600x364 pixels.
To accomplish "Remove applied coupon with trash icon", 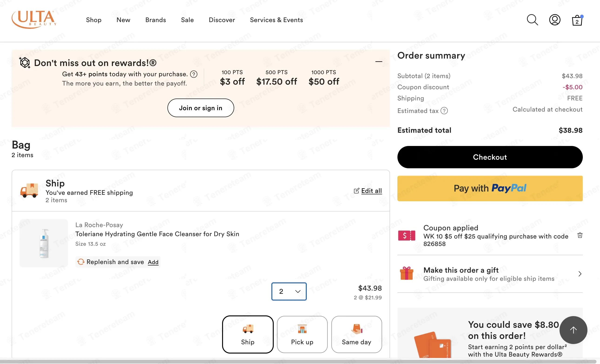I will click(x=580, y=235).
